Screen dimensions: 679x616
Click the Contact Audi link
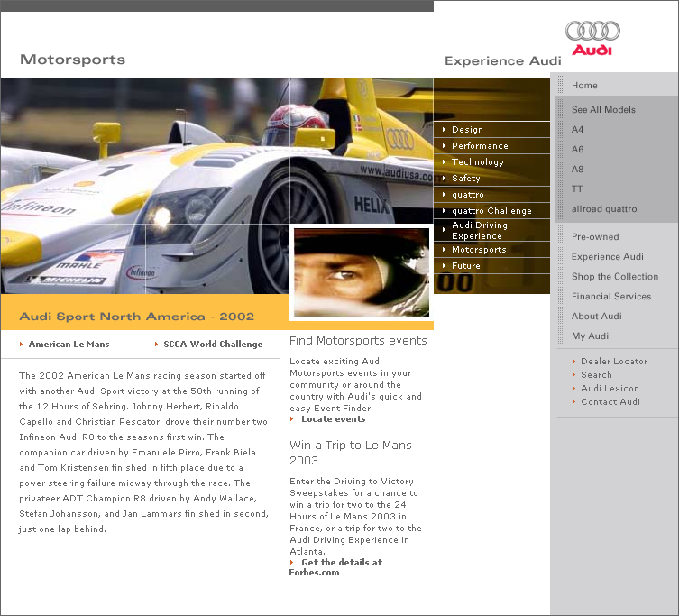610,401
